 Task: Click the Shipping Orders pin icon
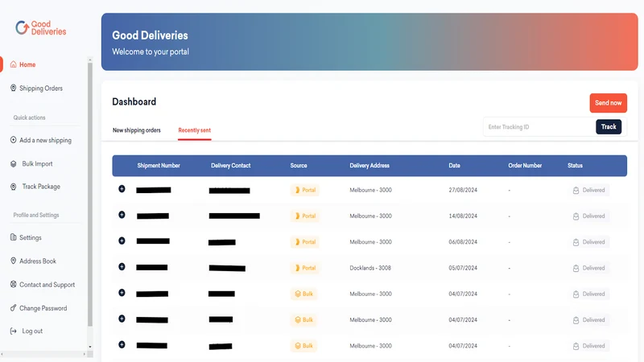[13, 88]
